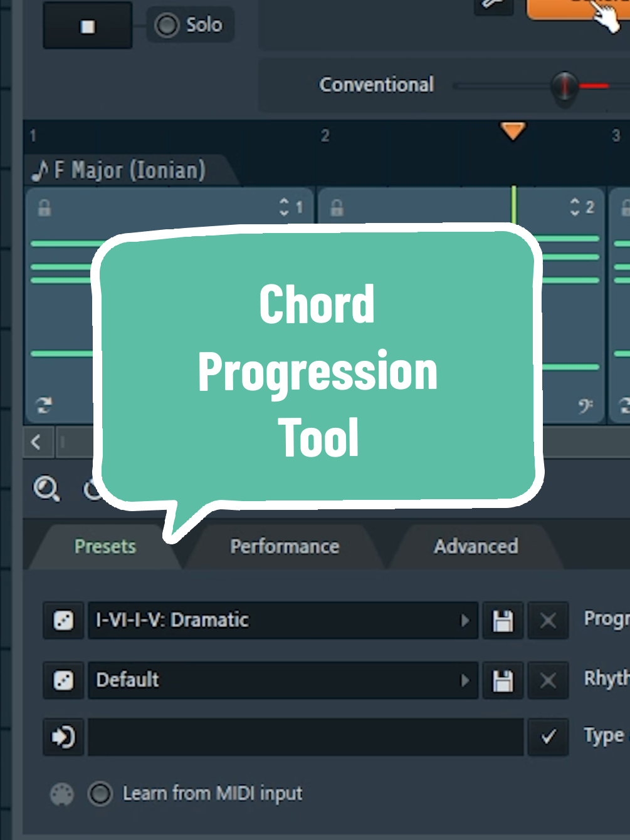Viewport: 630px width, 840px height.
Task: Click the import arrow icon beside the Type field
Action: click(63, 737)
